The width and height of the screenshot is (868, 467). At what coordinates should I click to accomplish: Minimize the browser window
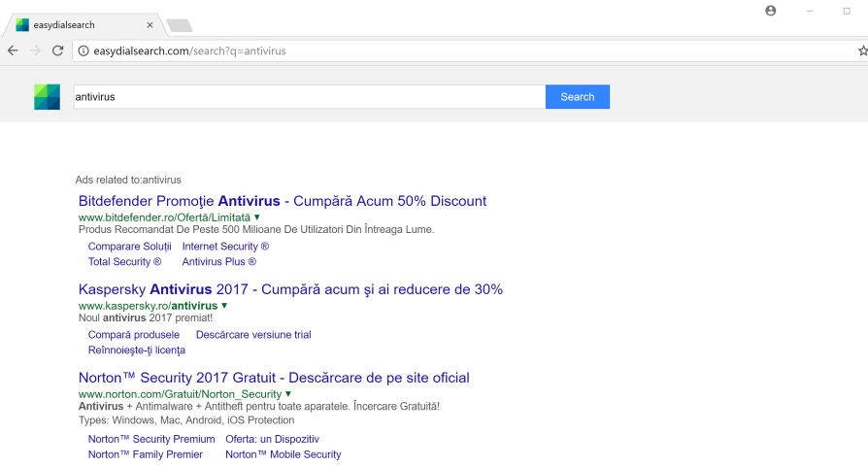(x=810, y=11)
